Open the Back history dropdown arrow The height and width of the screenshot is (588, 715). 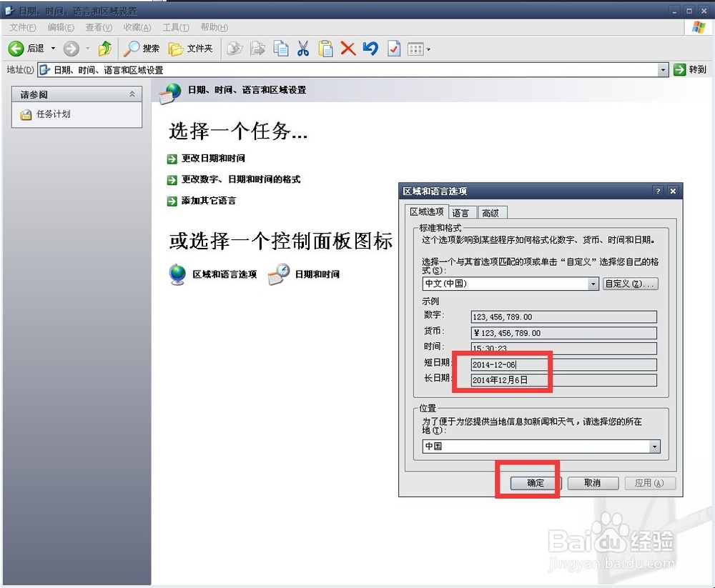tap(53, 49)
